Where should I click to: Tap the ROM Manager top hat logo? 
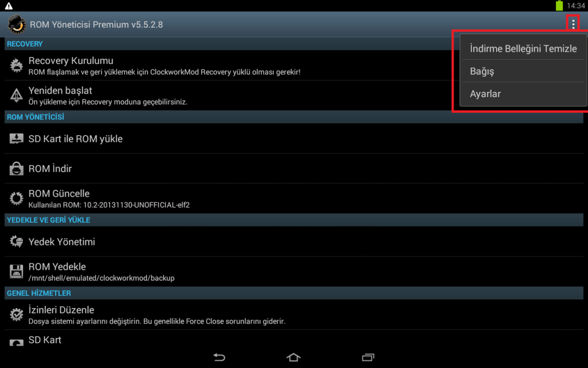pos(17,24)
